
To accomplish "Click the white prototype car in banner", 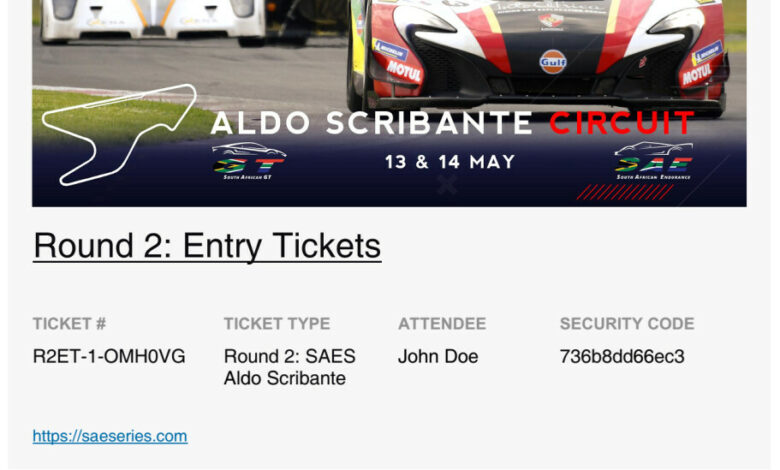I will point(150,20).
